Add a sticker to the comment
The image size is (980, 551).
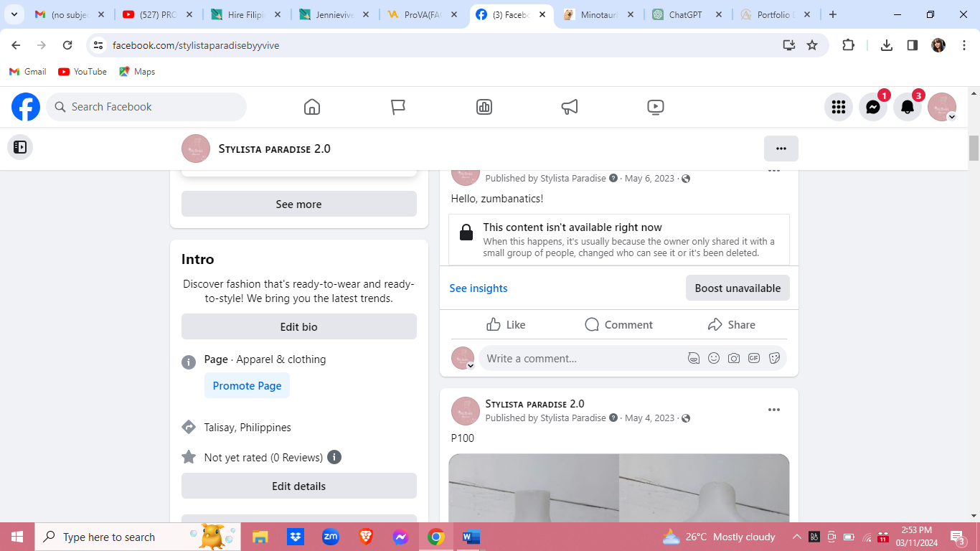[774, 358]
